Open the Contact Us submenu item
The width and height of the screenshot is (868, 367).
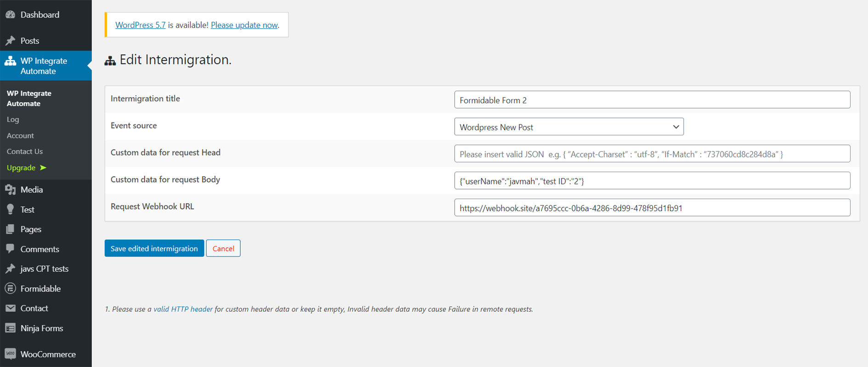pyautogui.click(x=25, y=151)
